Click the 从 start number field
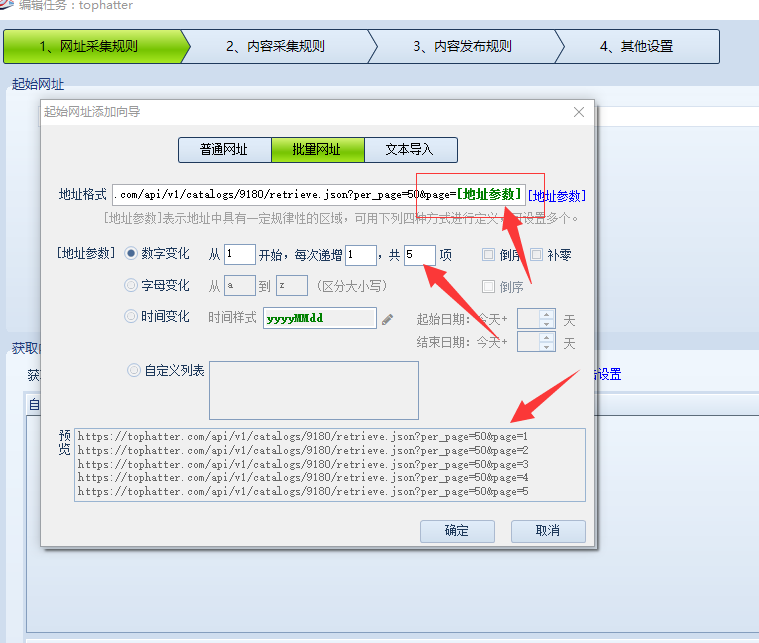The width and height of the screenshot is (759, 643). tap(240, 255)
